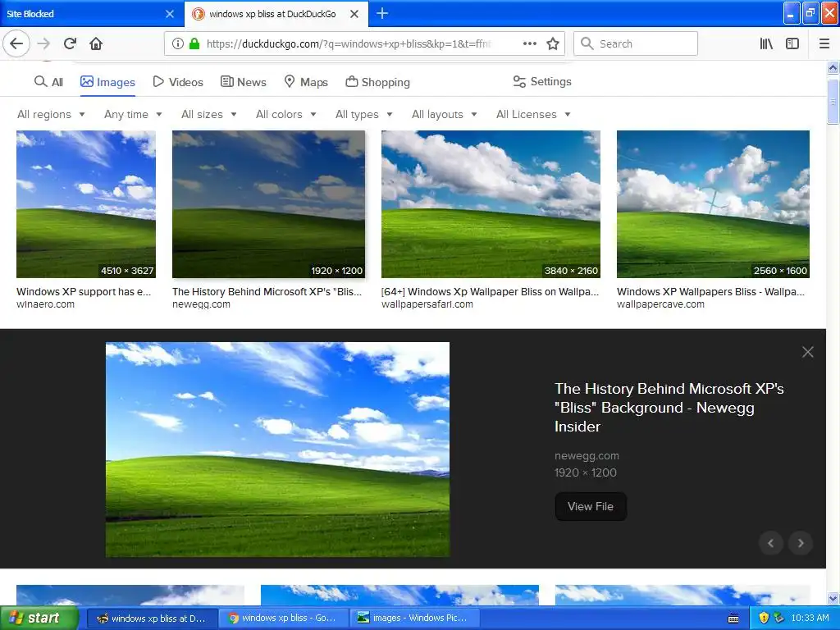
Task: Open the 2560 × 1600 wallpapercave thumbnail
Action: tap(713, 204)
